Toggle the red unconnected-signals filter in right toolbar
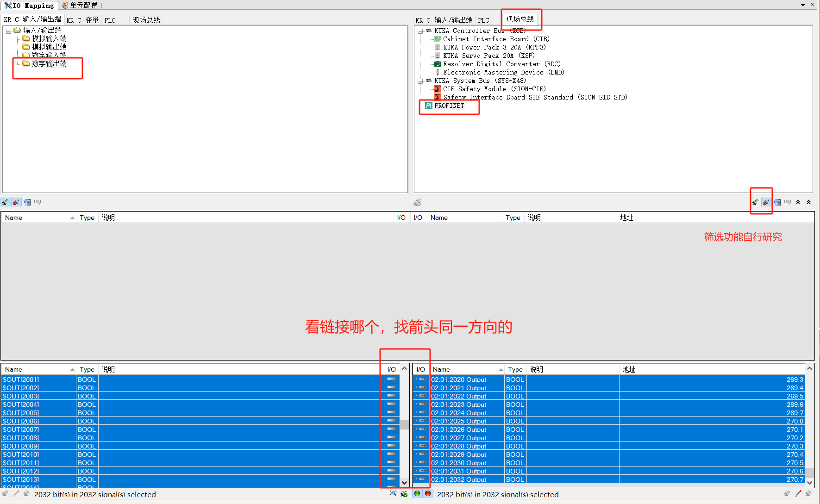The width and height of the screenshot is (820, 504). click(x=766, y=202)
